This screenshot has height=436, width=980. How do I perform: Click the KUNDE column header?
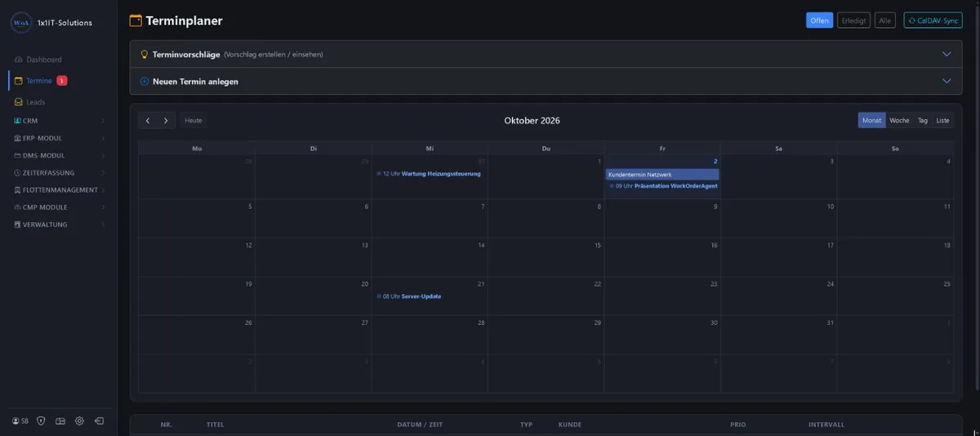point(570,425)
